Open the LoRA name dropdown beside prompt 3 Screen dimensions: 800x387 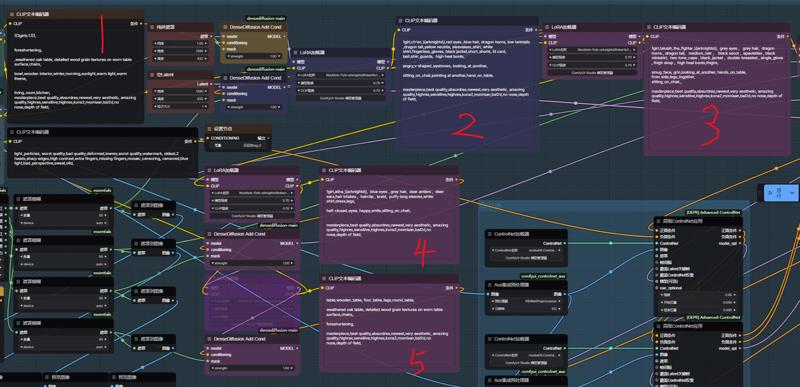[592, 49]
